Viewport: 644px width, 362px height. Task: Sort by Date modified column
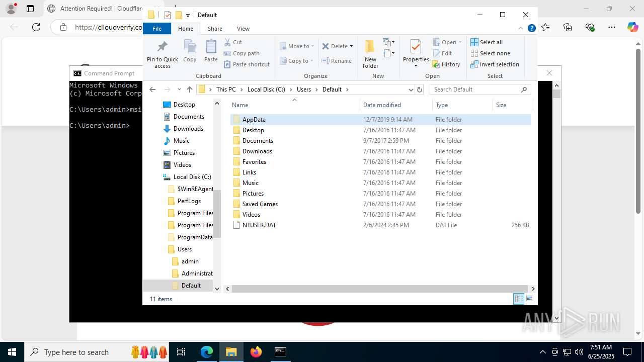coord(396,105)
